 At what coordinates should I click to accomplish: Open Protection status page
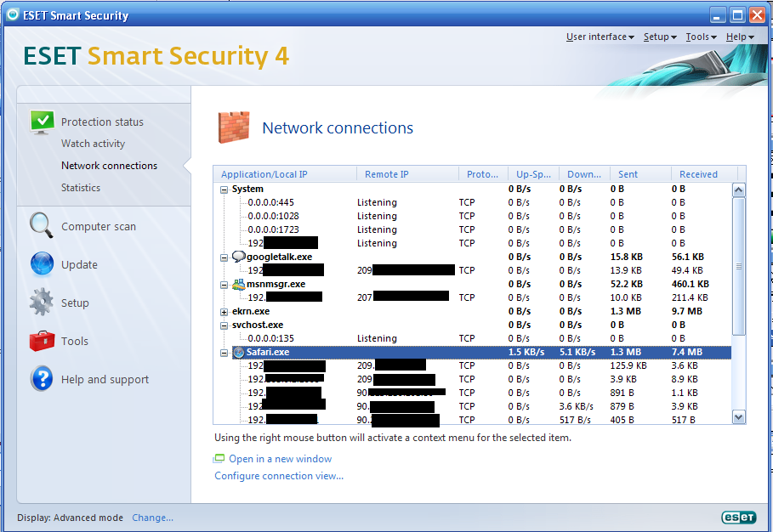tap(102, 122)
